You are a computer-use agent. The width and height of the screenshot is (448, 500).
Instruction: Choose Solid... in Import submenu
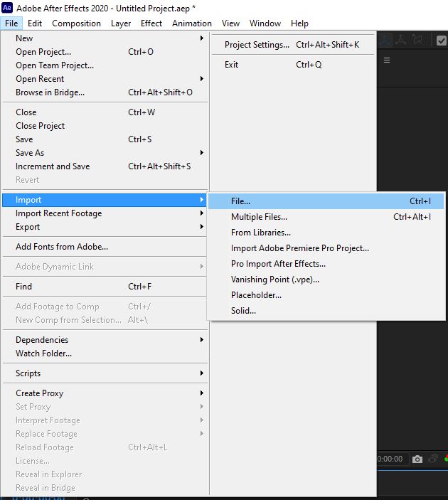pos(326,311)
